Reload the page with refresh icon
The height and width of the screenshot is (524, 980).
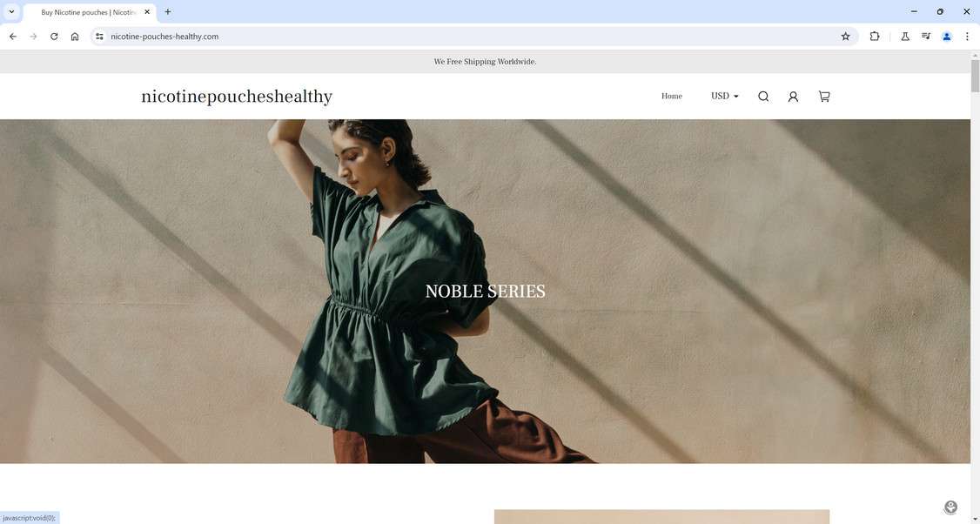click(54, 37)
